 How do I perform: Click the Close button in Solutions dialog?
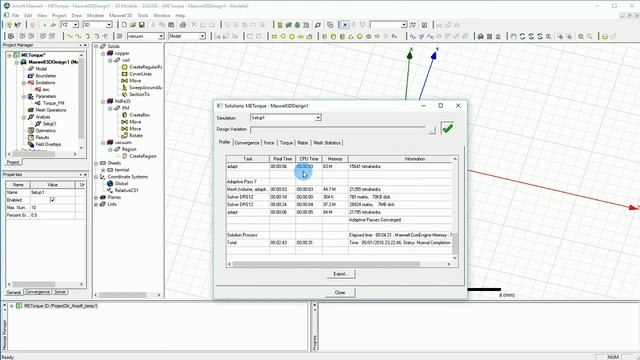tap(340, 293)
